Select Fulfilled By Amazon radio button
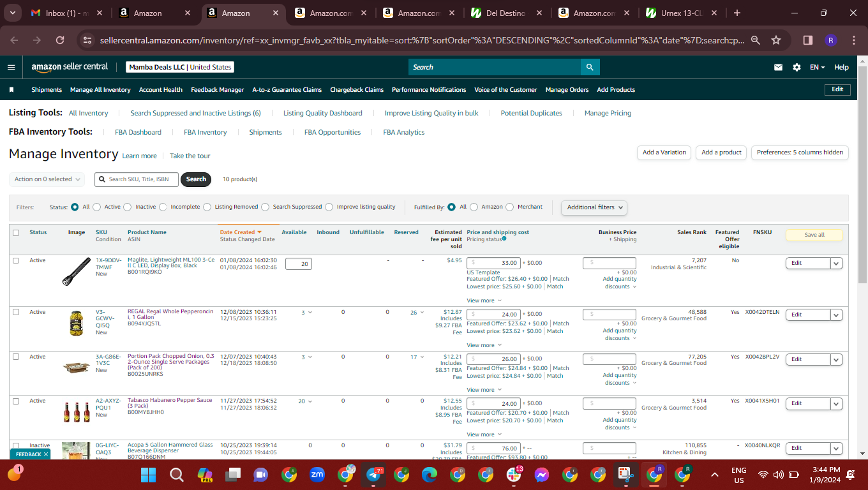This screenshot has width=868, height=490. tap(474, 207)
